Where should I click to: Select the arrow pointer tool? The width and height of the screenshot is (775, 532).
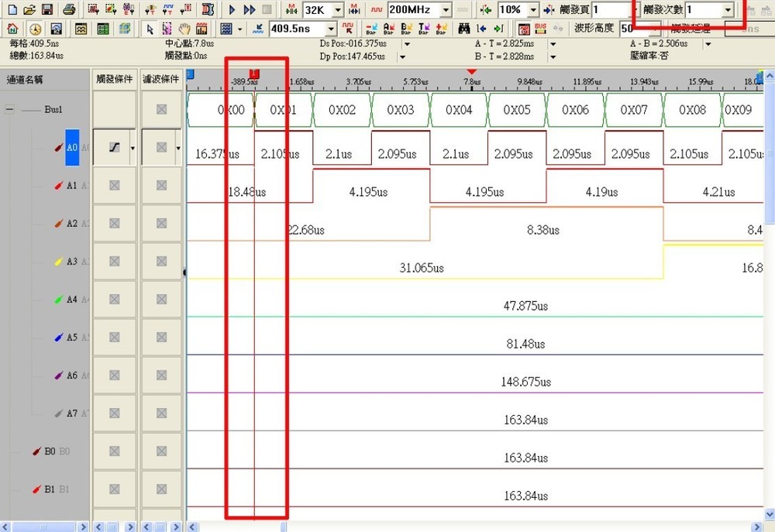point(150,29)
